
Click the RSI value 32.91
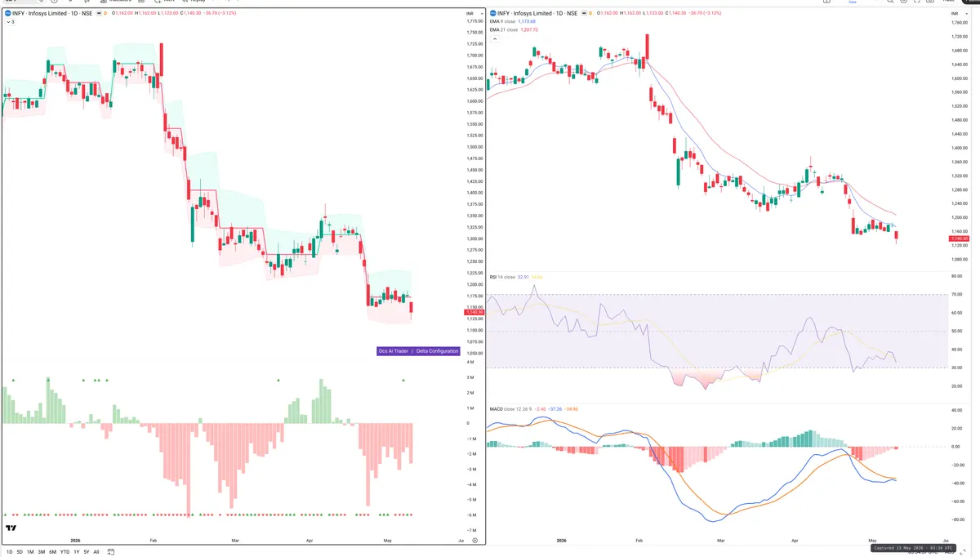point(523,277)
